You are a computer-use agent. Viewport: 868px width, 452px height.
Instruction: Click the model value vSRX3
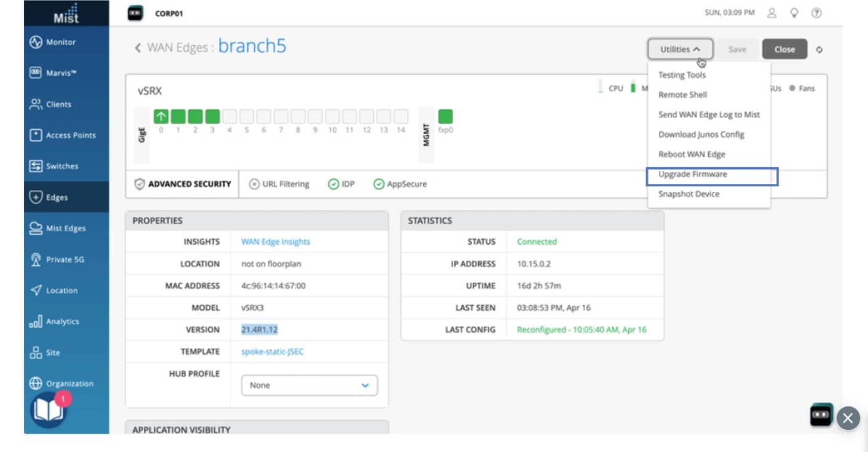pos(254,307)
